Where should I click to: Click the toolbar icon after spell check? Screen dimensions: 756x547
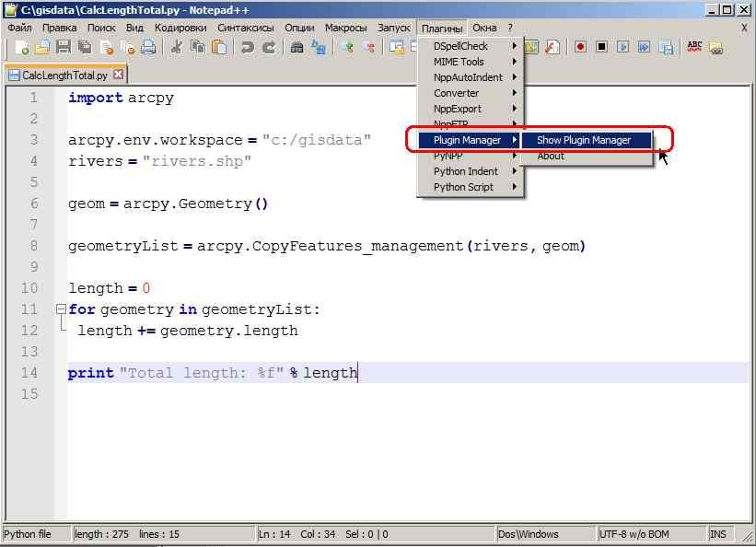716,48
